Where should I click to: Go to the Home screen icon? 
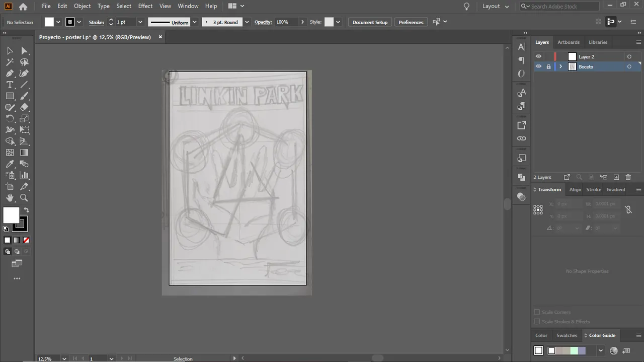pyautogui.click(x=23, y=7)
